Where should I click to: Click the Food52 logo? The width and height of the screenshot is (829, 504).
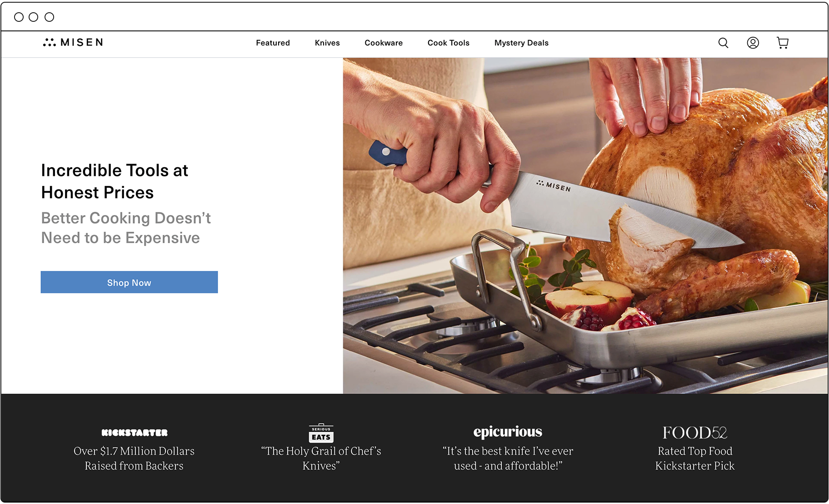(695, 433)
